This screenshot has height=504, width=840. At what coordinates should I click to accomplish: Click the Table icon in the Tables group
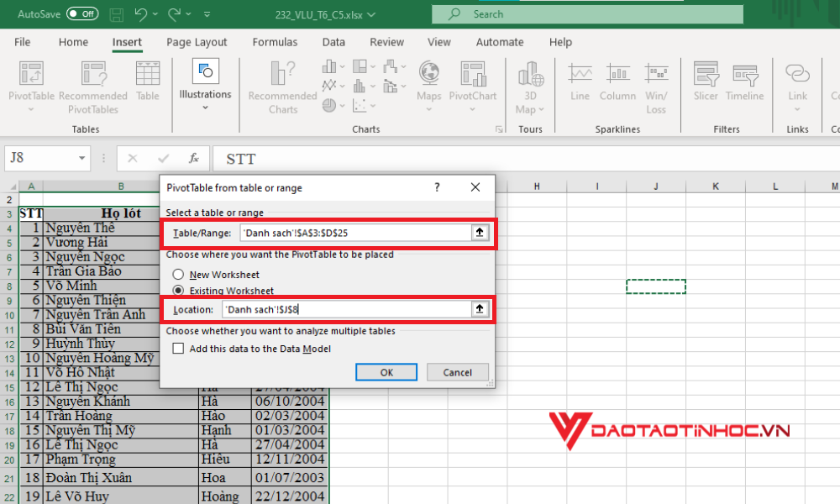(148, 76)
